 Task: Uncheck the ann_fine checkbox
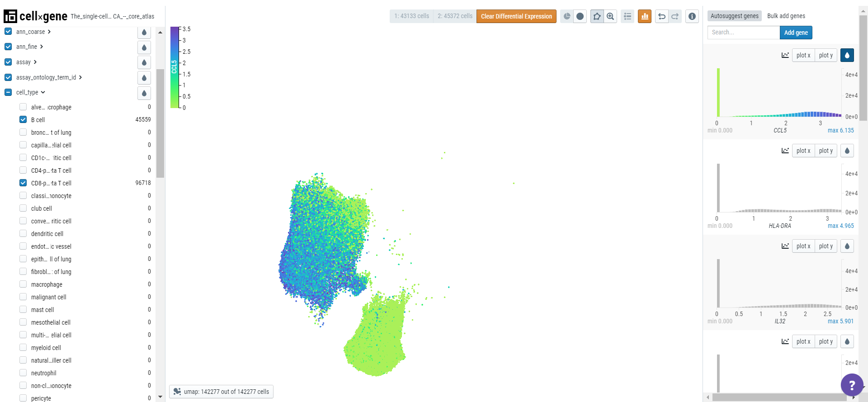pyautogui.click(x=8, y=47)
